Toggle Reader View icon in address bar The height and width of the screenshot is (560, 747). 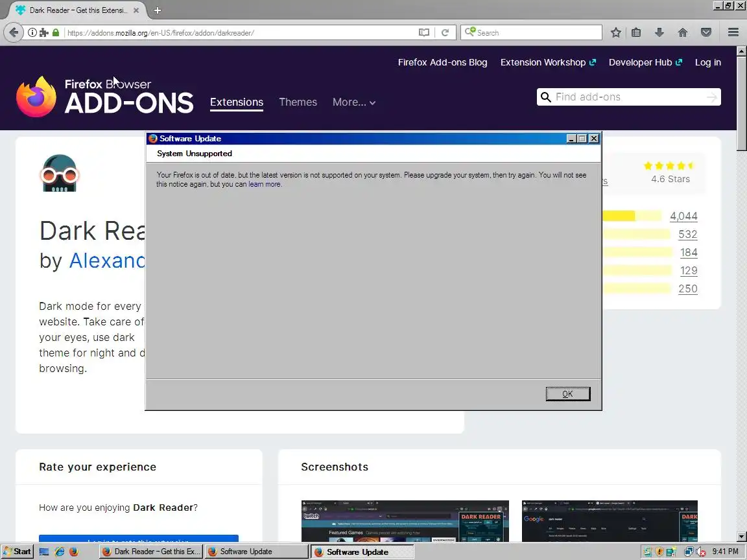(423, 32)
